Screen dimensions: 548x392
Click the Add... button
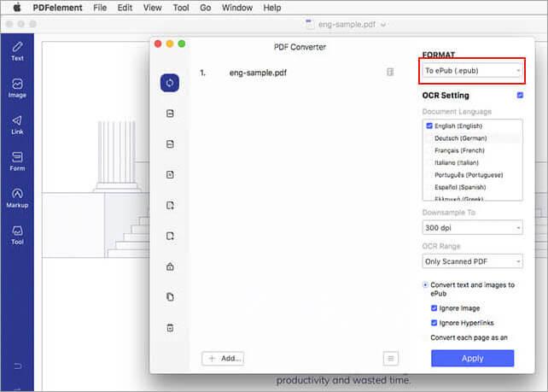tap(223, 359)
